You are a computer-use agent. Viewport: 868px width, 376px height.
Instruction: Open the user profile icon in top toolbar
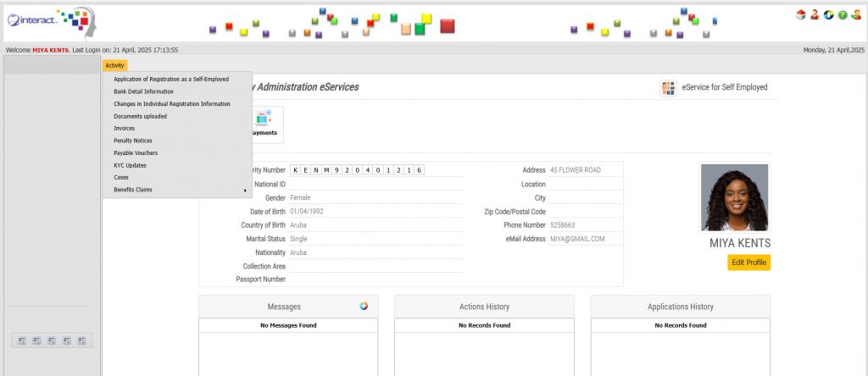pyautogui.click(x=814, y=15)
